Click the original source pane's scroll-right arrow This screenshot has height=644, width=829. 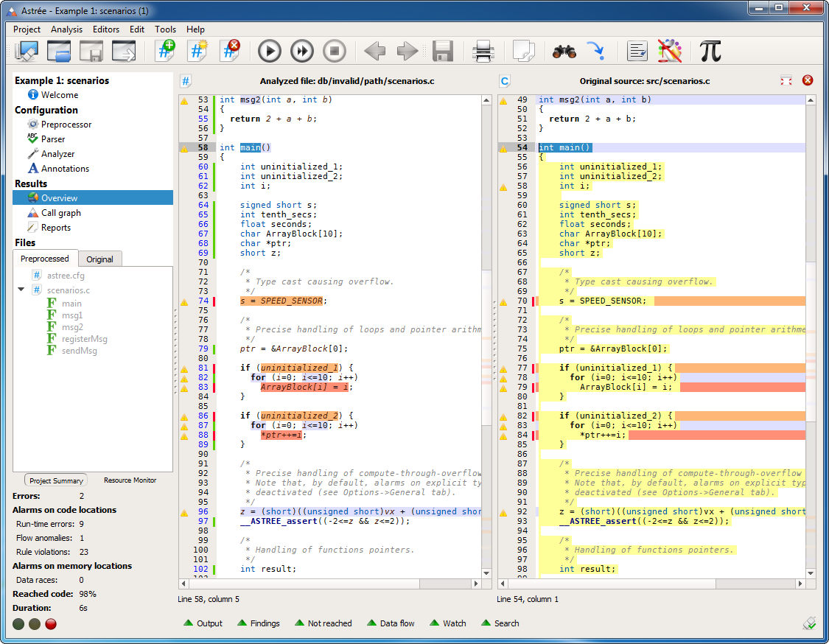[800, 584]
